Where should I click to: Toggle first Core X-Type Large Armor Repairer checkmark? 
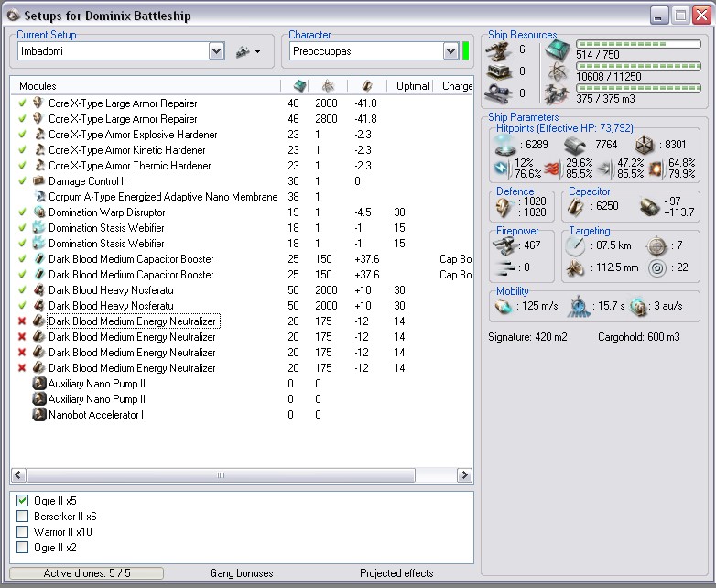coord(22,103)
